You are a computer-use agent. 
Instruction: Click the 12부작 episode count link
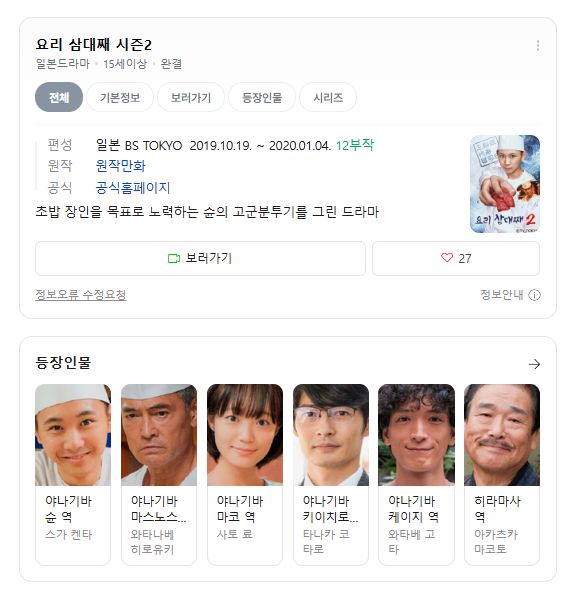coord(355,145)
